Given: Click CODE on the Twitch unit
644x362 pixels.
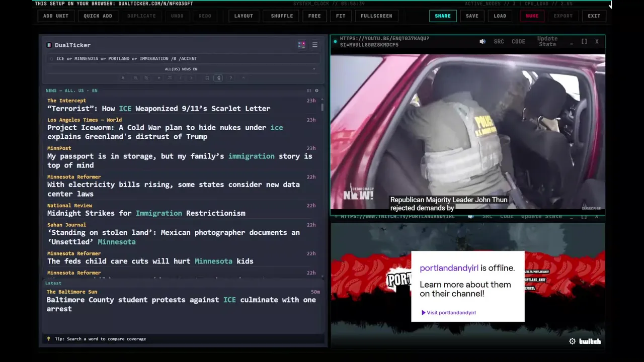Looking at the screenshot, I should click(x=507, y=216).
